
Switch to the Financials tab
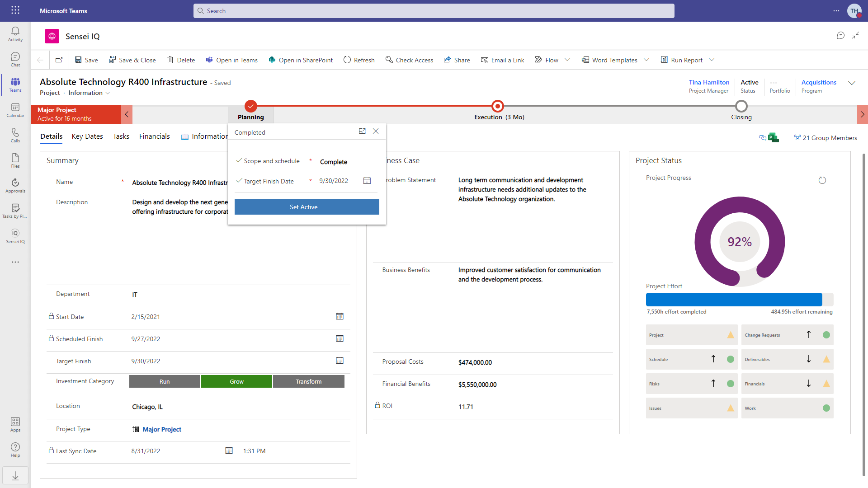pos(155,136)
